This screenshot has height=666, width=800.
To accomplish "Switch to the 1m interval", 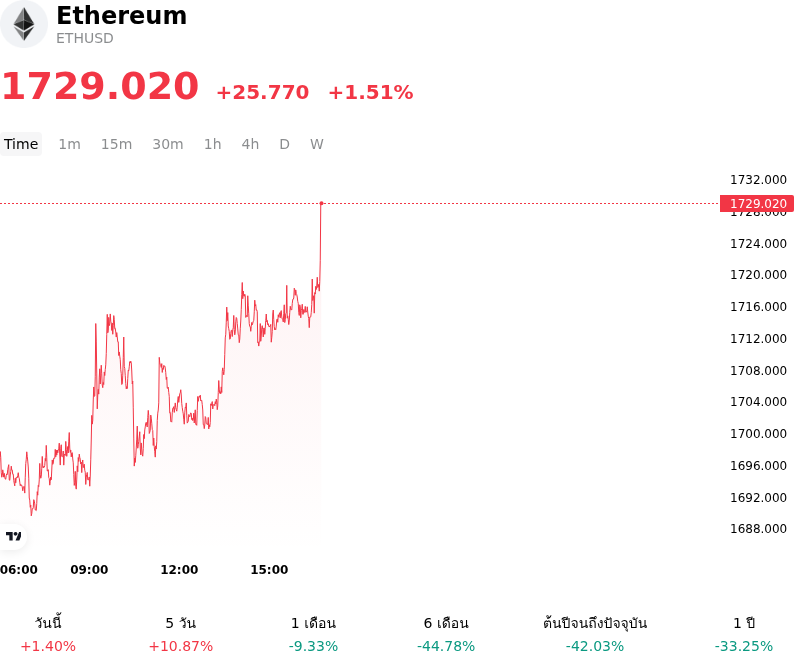I will coord(69,144).
